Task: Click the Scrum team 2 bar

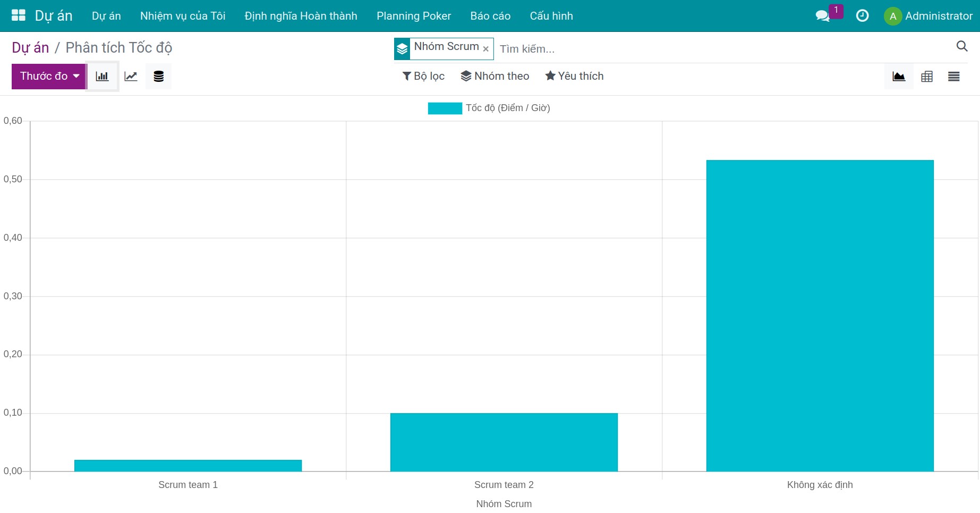Action: [x=504, y=442]
